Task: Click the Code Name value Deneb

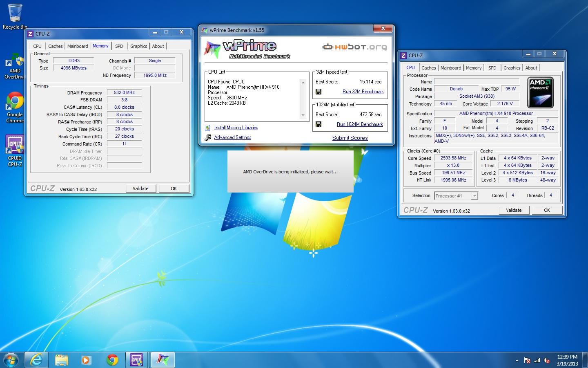Action: (456, 89)
